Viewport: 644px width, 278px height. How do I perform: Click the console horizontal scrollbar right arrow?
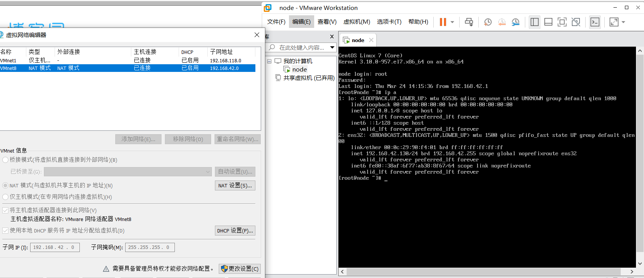point(632,271)
